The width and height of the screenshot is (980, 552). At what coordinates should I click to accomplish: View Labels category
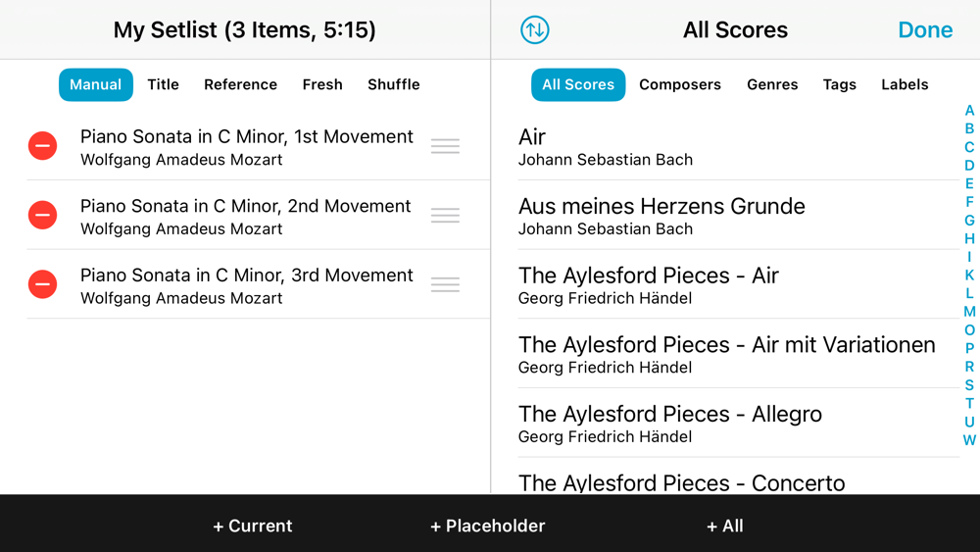[x=905, y=85]
